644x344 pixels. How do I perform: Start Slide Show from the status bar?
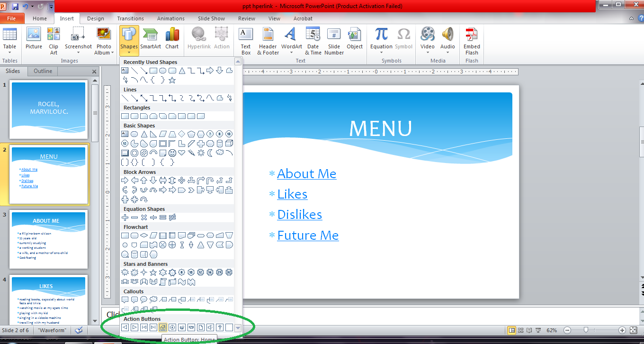538,330
